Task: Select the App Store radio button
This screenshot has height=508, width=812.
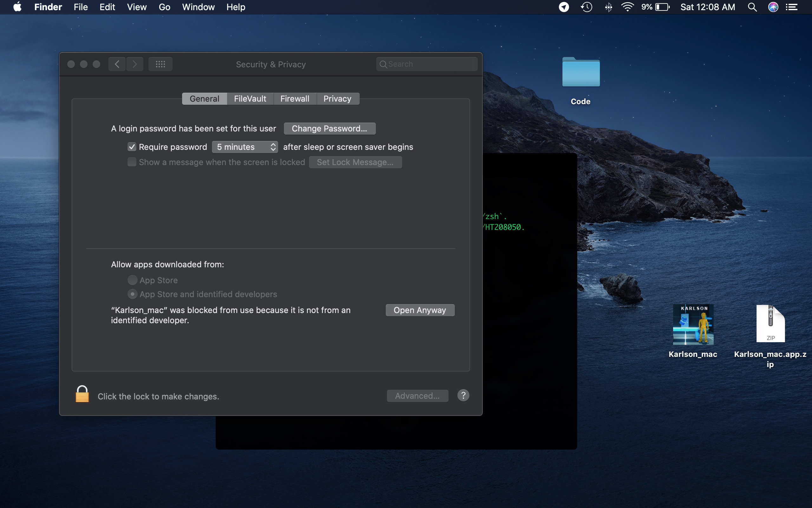Action: pos(133,280)
